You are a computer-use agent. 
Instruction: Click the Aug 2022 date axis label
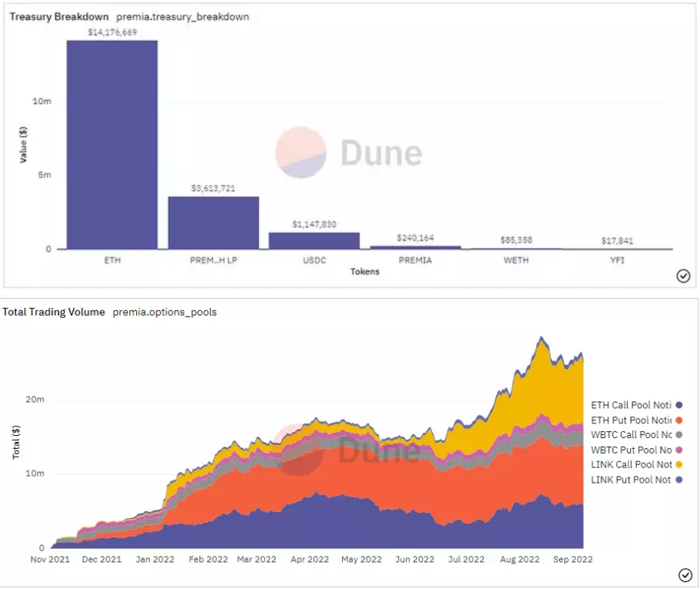520,559
